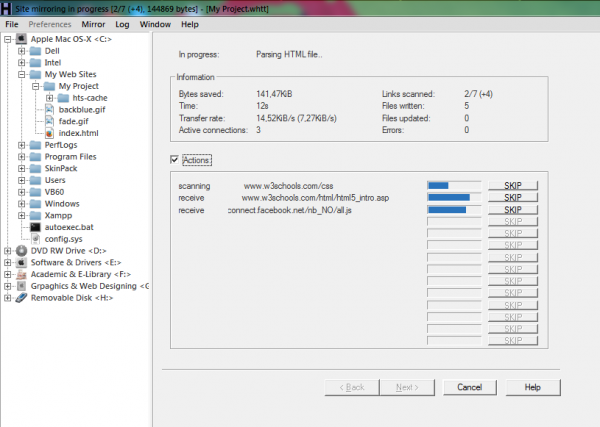Click the HTTrack app icon in title bar

pos(5,8)
